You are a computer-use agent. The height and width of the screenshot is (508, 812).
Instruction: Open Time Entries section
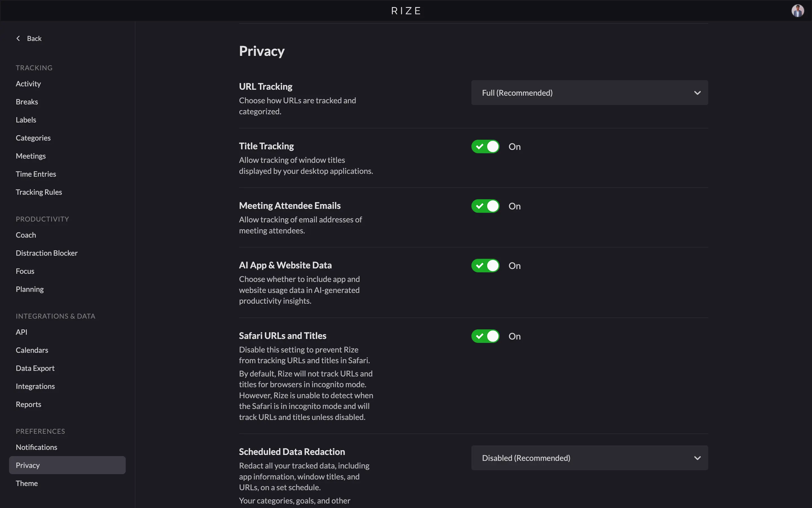click(x=36, y=174)
